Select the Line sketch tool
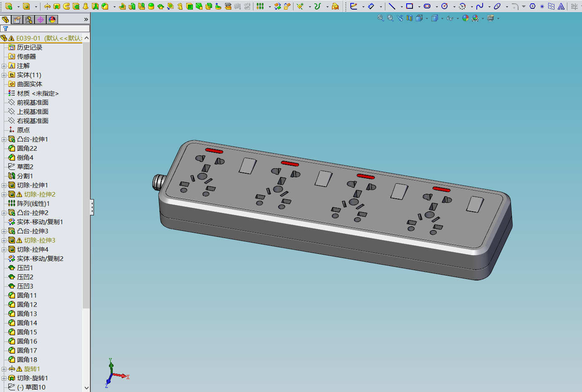The height and width of the screenshot is (392, 582). click(x=392, y=6)
